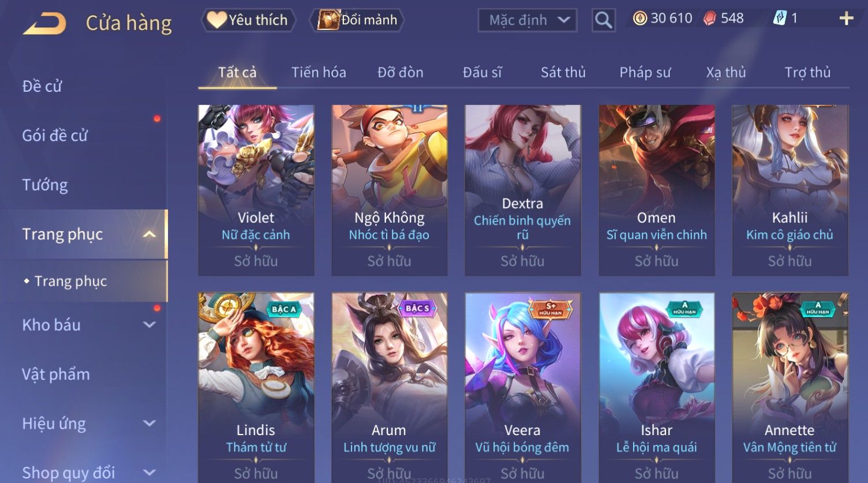Switch to the Pháp sư tab
The height and width of the screenshot is (483, 868).
tap(645, 72)
